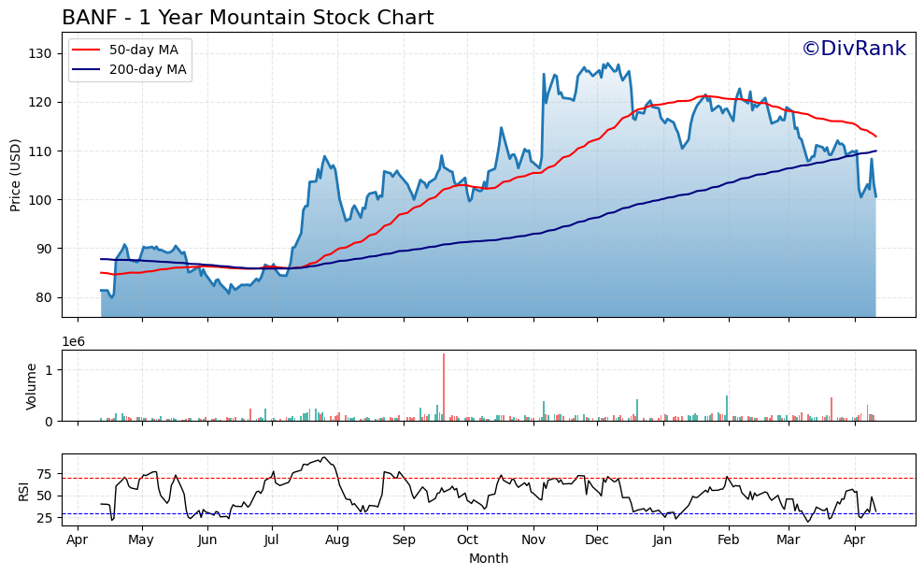Click the "Feb" month label

tap(729, 539)
